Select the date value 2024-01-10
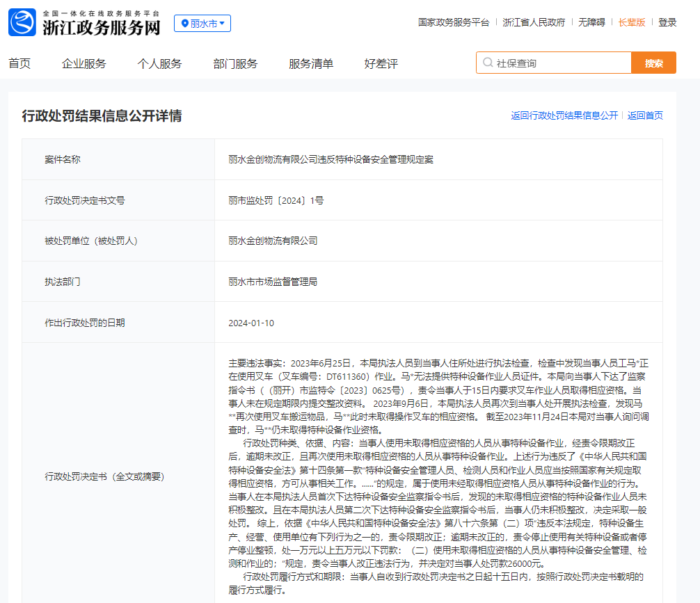700x603 pixels. click(x=251, y=323)
